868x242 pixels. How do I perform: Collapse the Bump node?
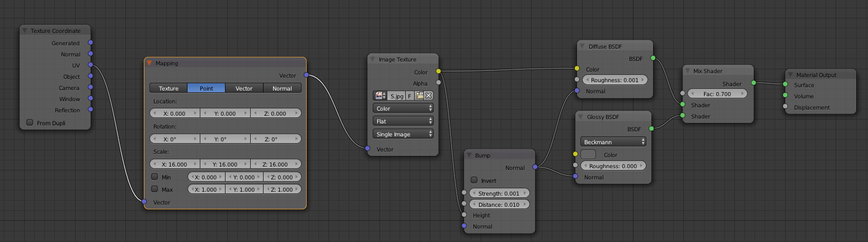[470, 155]
